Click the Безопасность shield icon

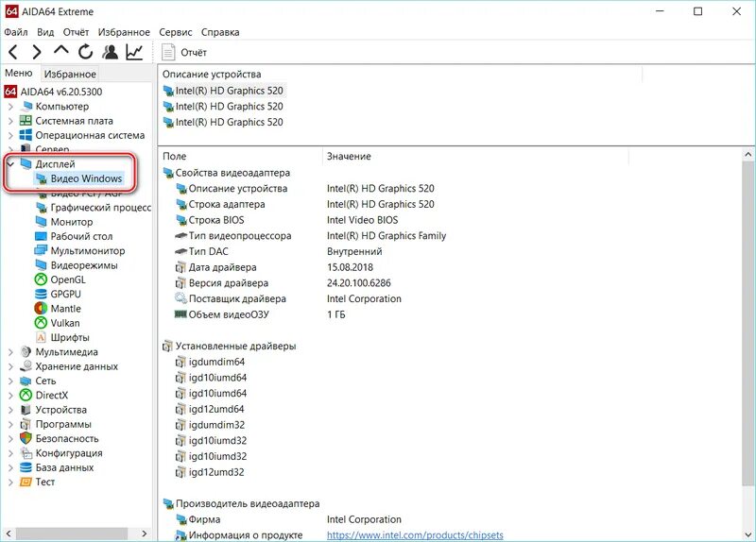[x=26, y=438]
